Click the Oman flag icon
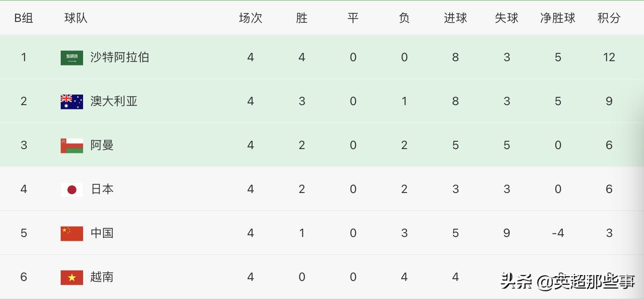Screen dimensions: 644x299 (72, 146)
